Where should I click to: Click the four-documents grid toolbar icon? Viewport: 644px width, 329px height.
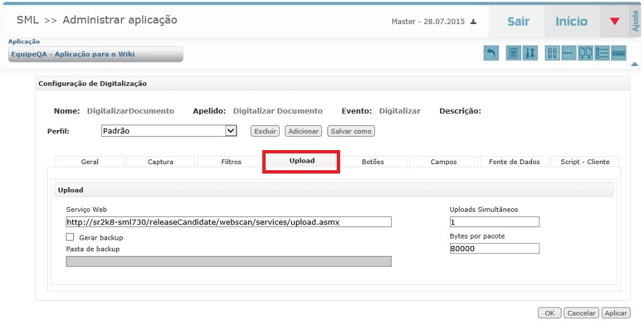tap(552, 54)
